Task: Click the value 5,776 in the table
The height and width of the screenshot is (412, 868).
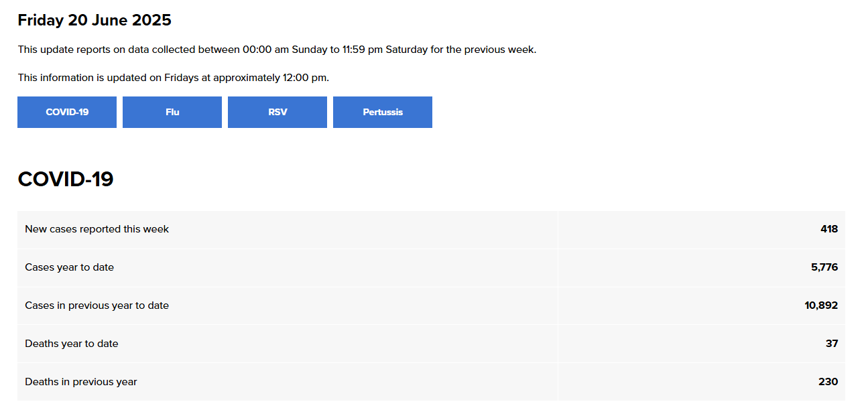Action: point(824,267)
